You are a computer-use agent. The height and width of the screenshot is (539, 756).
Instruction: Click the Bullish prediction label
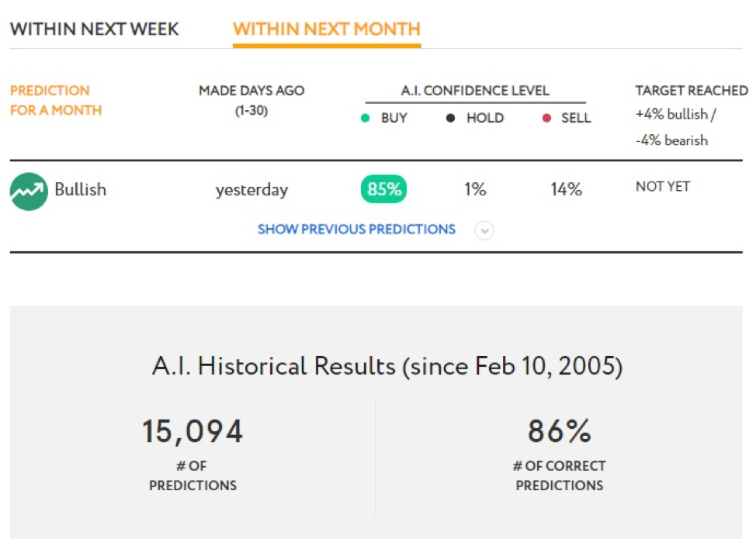80,189
